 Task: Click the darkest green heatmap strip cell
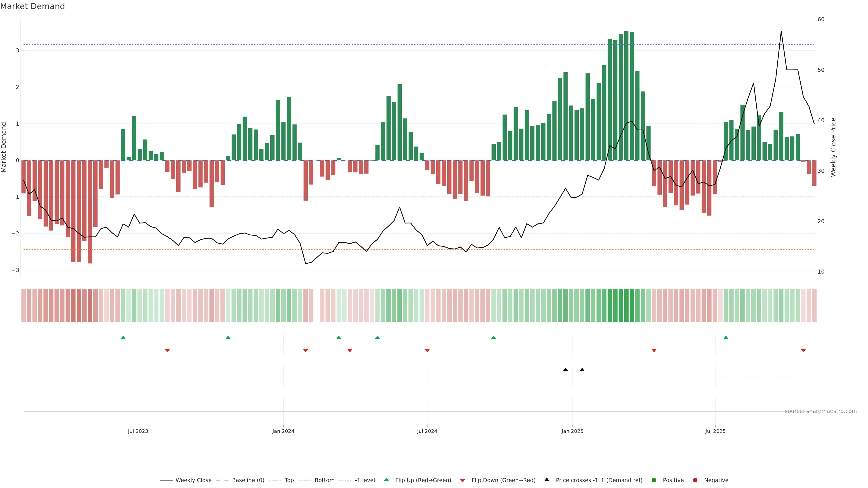626,305
